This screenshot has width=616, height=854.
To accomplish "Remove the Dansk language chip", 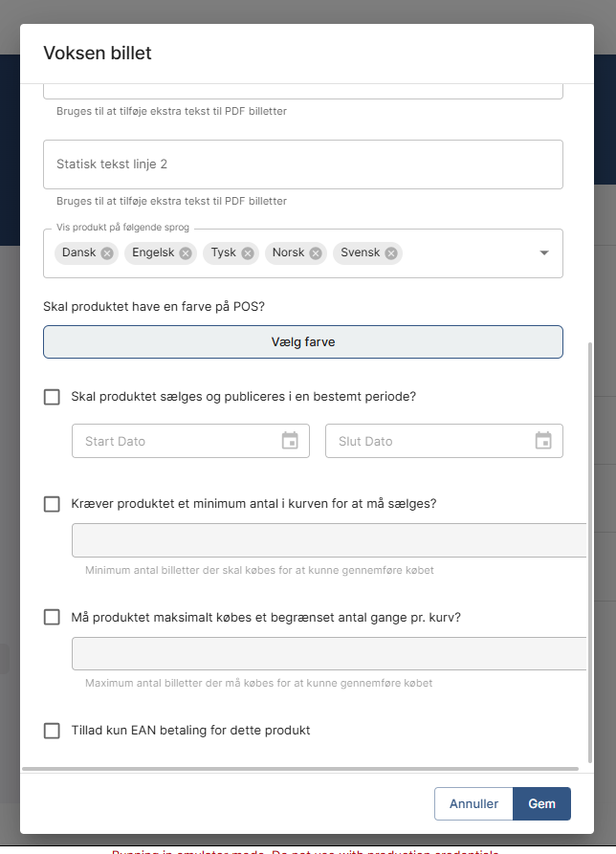I will pos(107,253).
